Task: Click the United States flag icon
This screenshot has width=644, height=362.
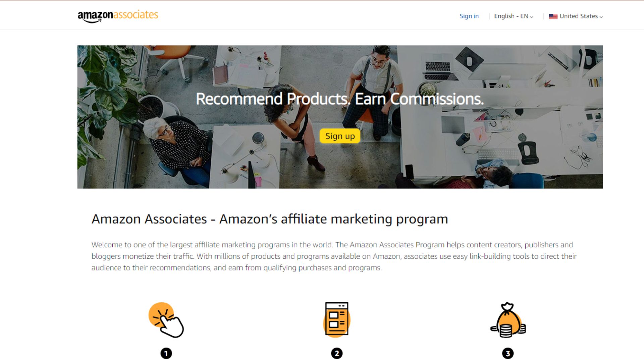Action: click(x=553, y=16)
